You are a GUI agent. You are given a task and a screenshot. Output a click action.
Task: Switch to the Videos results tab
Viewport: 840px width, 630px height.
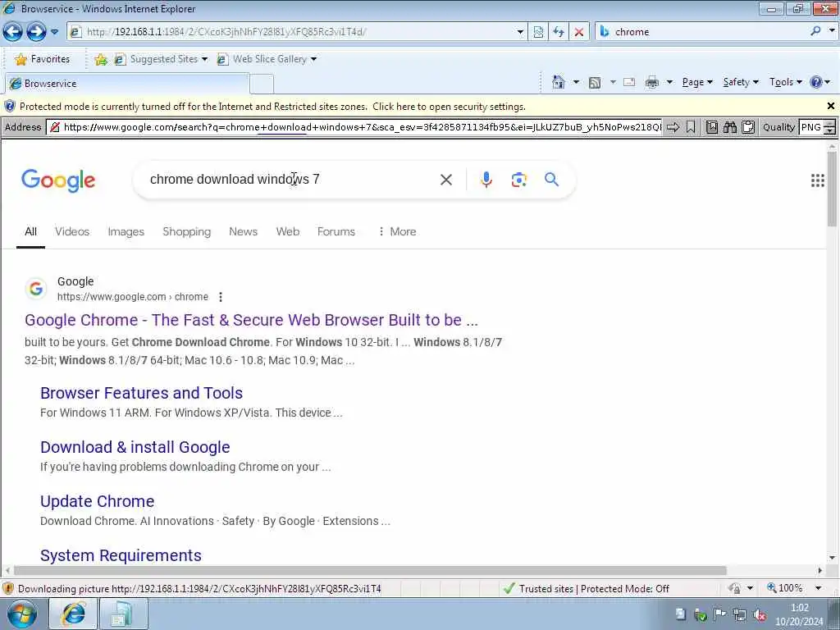(72, 231)
